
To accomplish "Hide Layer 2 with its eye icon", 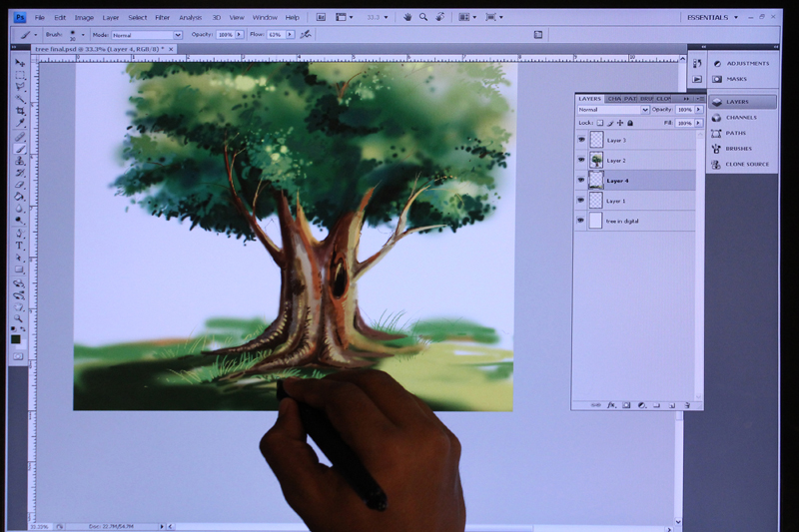I will (x=581, y=160).
